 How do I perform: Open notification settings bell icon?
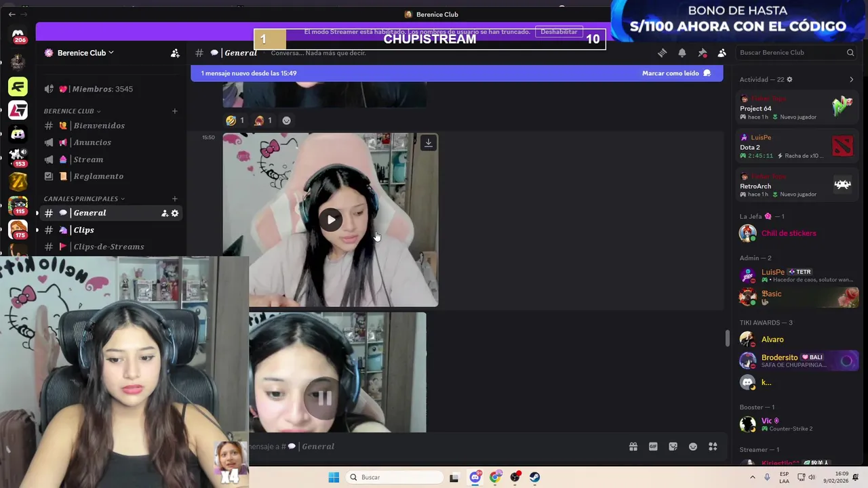[682, 53]
